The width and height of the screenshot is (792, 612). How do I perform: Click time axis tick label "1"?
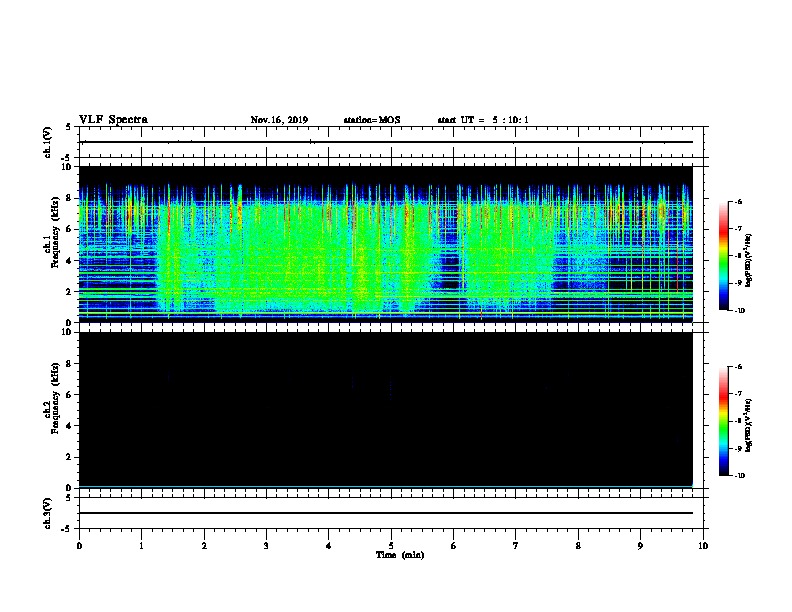pyautogui.click(x=141, y=546)
